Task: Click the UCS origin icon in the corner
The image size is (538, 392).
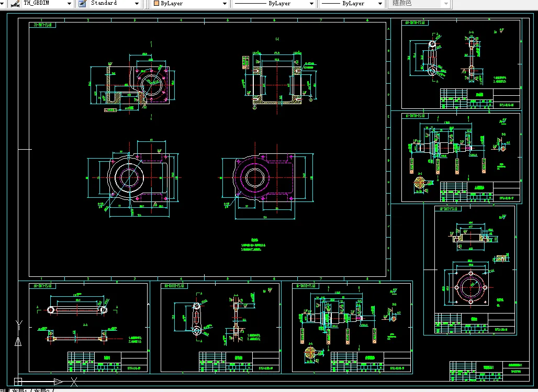Action: coord(18,381)
